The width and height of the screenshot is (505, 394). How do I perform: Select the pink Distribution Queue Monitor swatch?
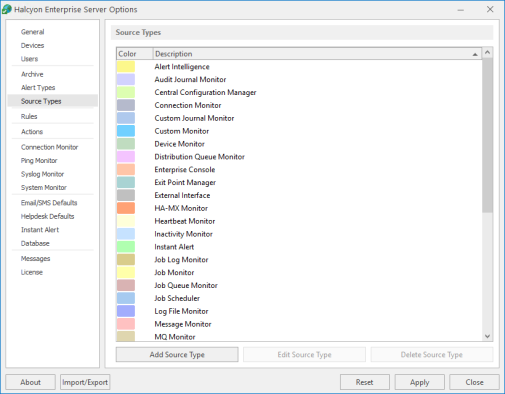126,157
